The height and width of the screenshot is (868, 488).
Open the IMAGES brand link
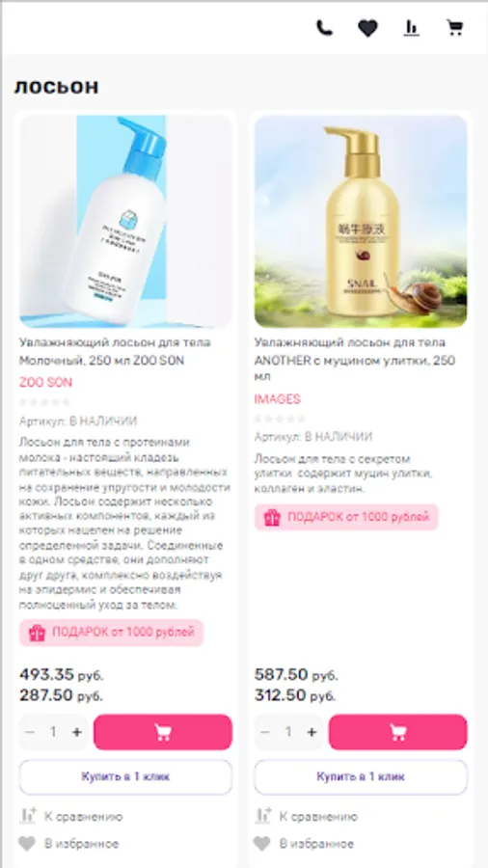[277, 399]
